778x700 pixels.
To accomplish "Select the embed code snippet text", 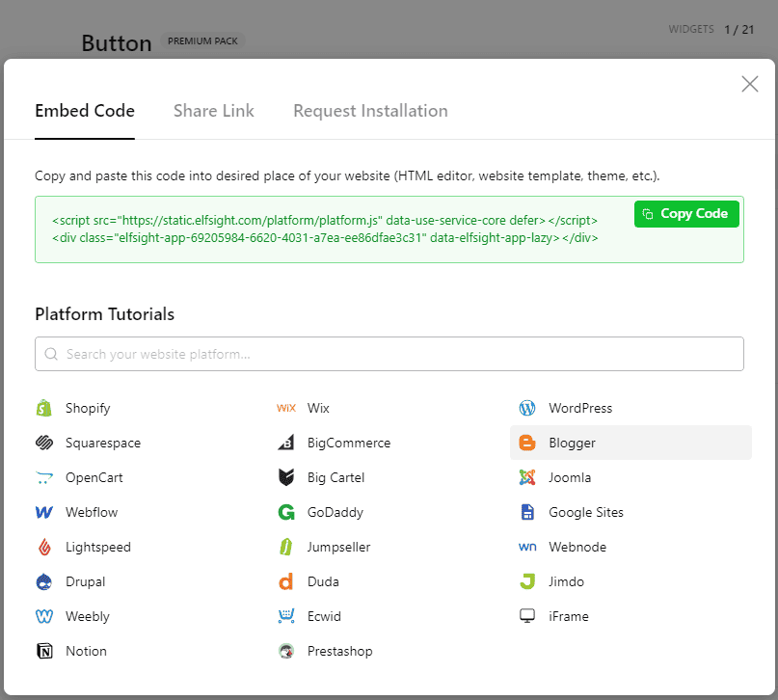I will click(x=325, y=229).
